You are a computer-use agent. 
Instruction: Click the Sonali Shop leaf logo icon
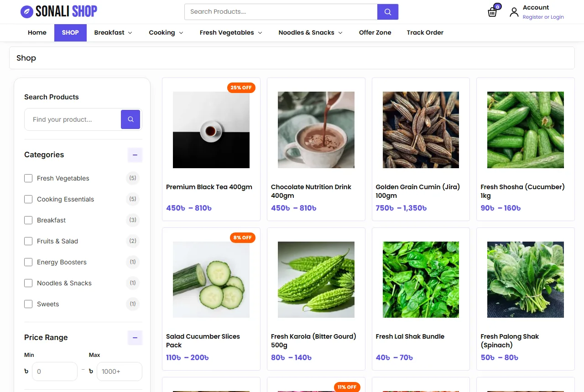pos(27,11)
